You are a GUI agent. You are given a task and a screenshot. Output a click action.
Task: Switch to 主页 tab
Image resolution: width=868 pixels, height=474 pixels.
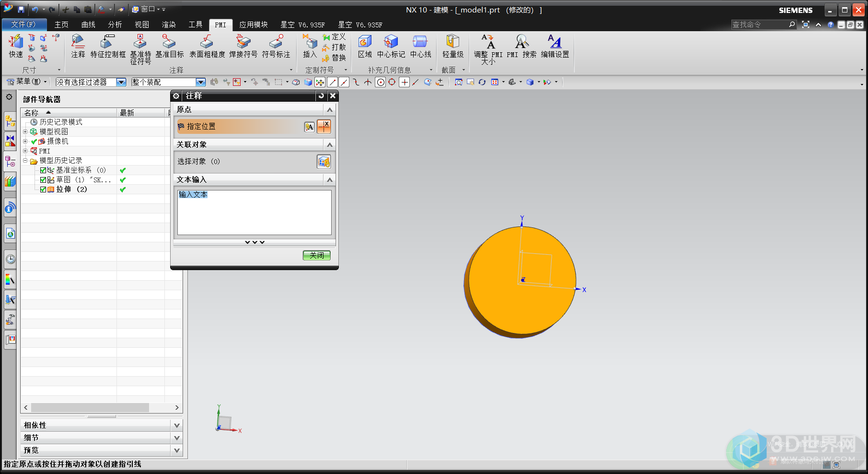click(61, 24)
